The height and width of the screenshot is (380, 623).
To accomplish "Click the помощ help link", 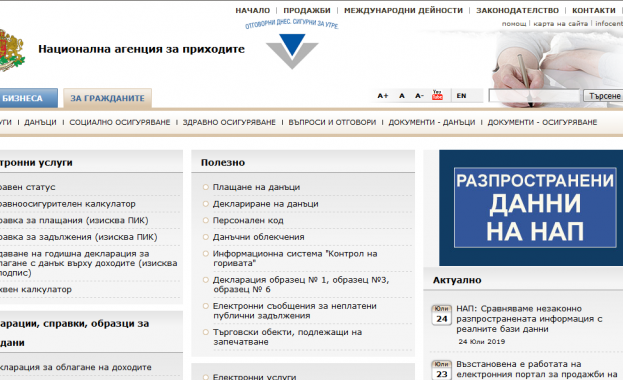I will point(514,24).
